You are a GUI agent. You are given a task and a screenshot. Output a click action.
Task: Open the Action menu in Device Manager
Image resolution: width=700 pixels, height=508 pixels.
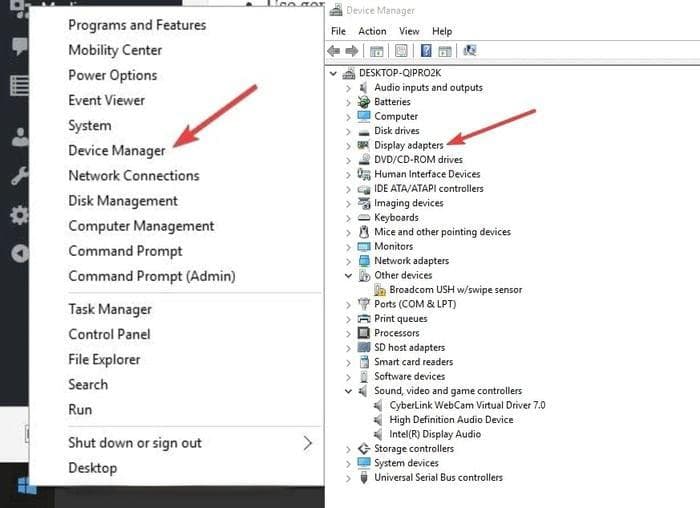point(372,31)
